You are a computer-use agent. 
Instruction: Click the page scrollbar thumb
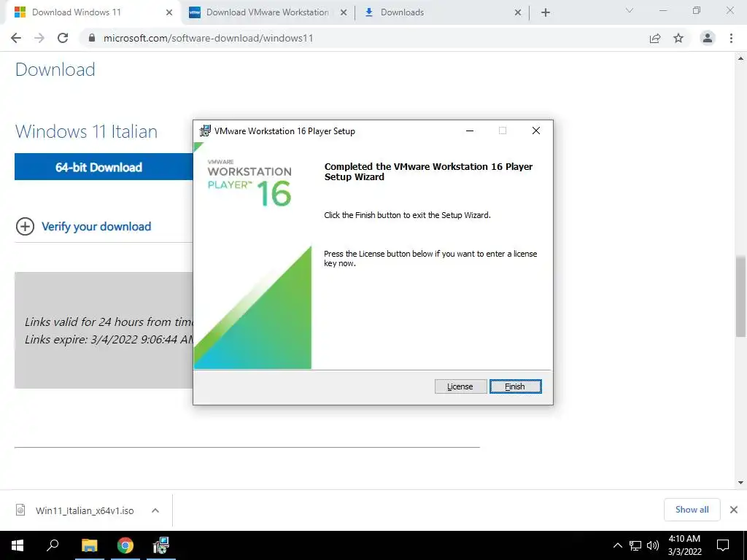coord(740,296)
